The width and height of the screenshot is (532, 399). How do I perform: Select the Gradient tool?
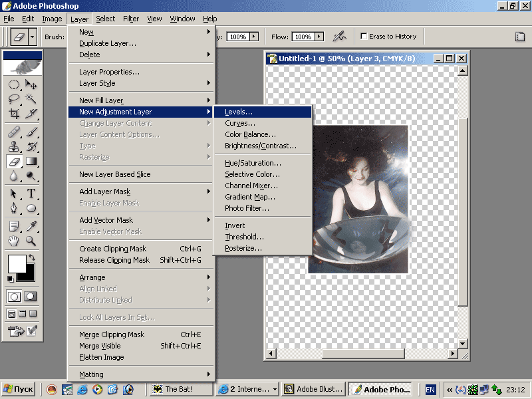[x=31, y=162]
